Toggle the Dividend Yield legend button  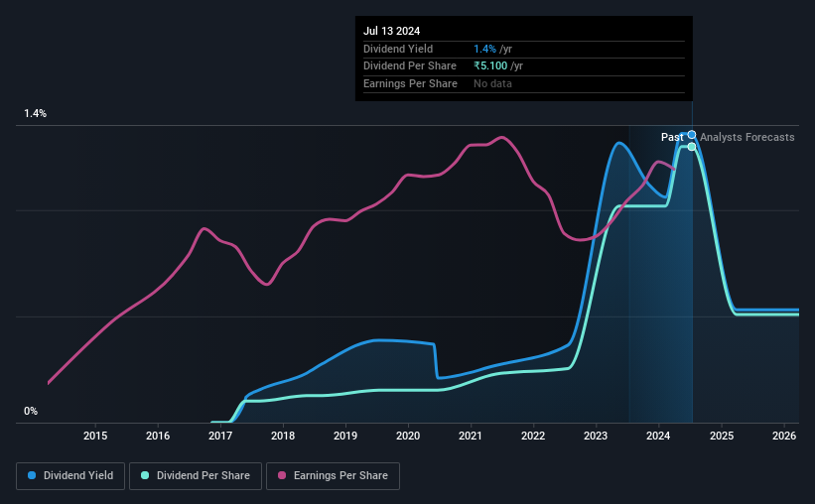pyautogui.click(x=70, y=476)
